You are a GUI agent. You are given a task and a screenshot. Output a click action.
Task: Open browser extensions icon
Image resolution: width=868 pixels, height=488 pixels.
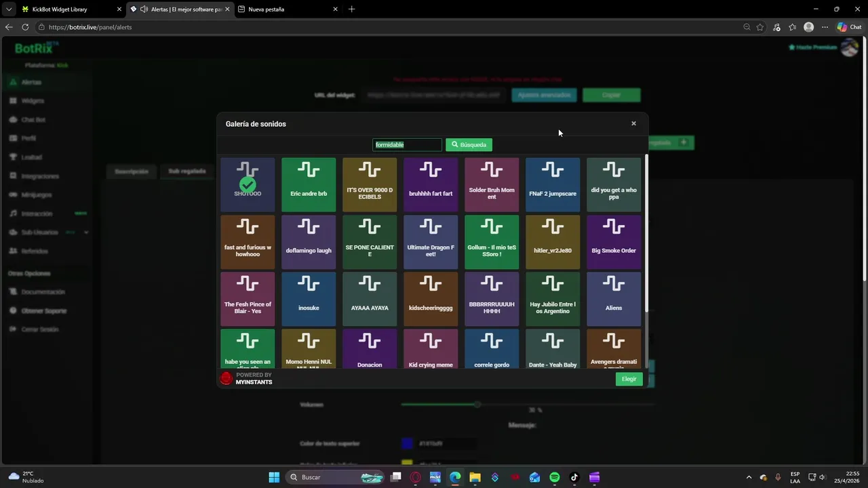(776, 27)
